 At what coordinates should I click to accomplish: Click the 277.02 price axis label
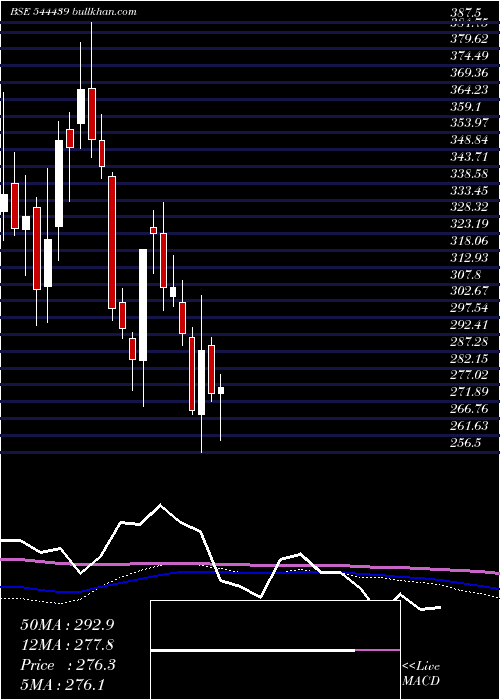click(469, 375)
